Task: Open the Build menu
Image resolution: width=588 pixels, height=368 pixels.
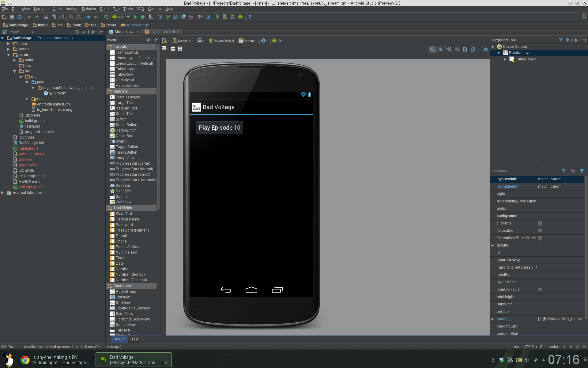Action: (104, 9)
